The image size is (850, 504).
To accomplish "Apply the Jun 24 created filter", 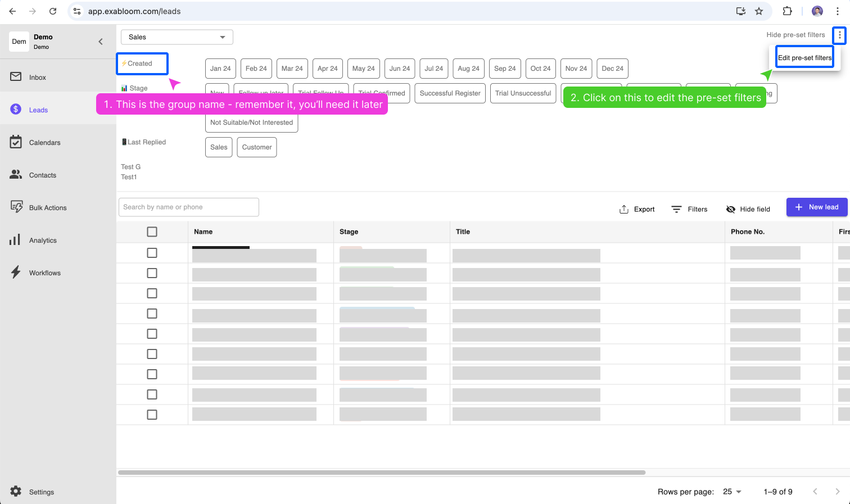I will pyautogui.click(x=400, y=69).
